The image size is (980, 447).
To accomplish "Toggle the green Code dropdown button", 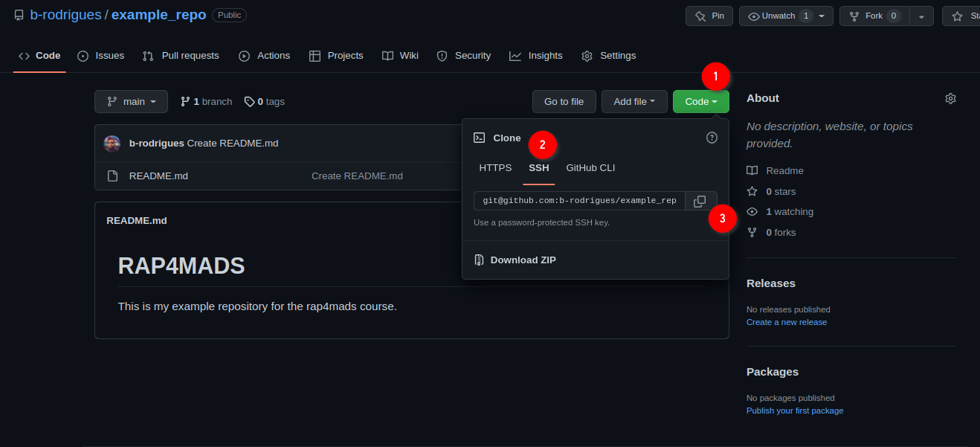I will [x=701, y=102].
